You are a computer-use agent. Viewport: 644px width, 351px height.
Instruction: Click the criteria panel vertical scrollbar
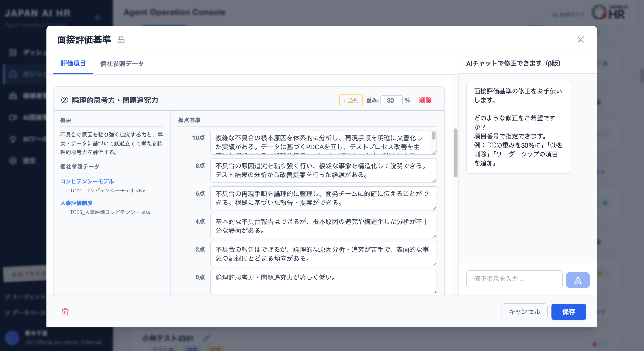(455, 153)
